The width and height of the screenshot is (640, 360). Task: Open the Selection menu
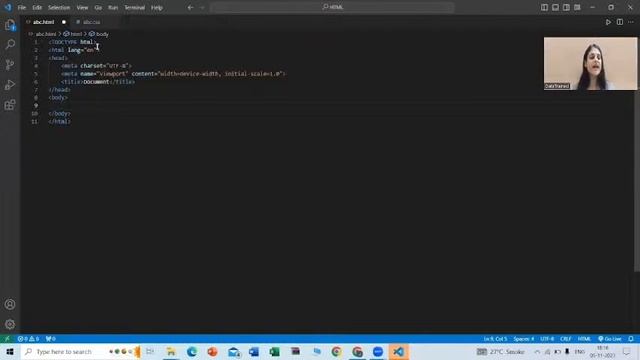[x=59, y=7]
